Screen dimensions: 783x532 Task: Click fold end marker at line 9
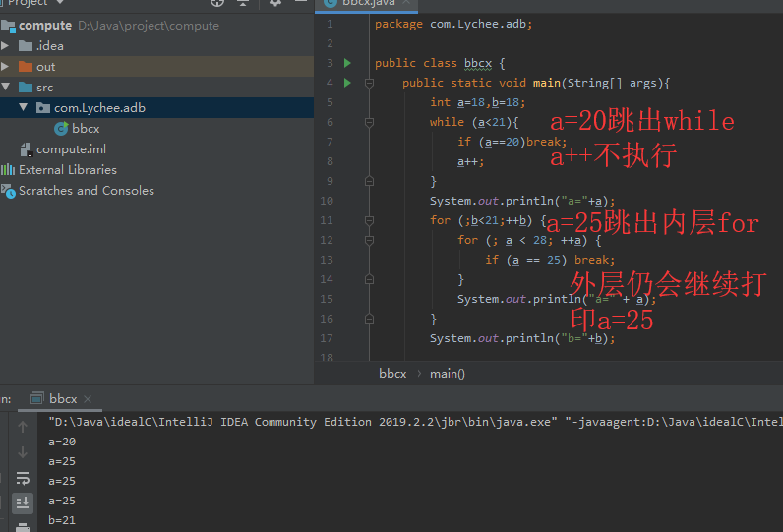point(369,181)
